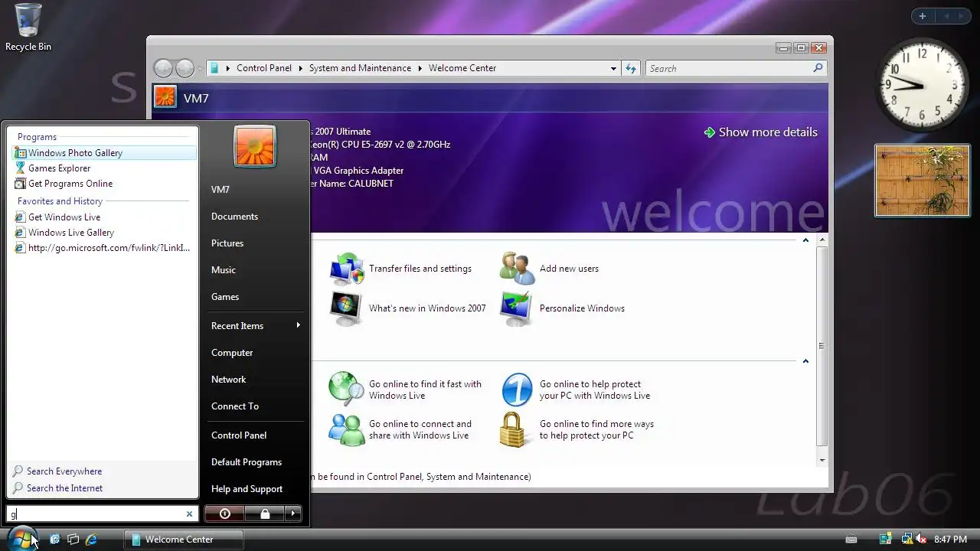Click Show more details link

point(760,132)
